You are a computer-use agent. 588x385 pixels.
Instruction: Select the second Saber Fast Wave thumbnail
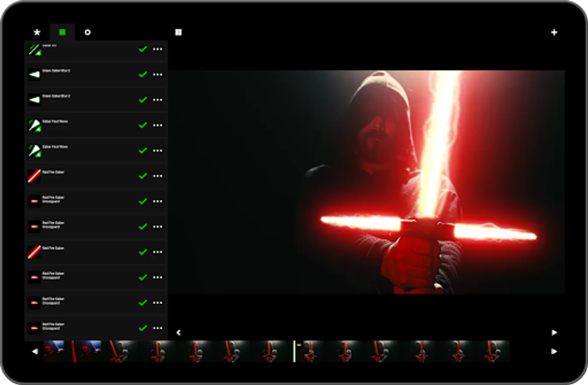click(x=35, y=151)
